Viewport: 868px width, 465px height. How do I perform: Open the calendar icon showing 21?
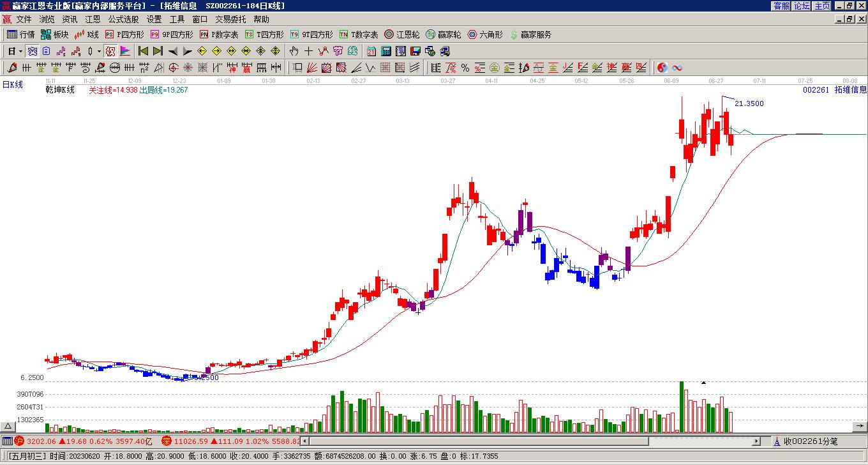pyautogui.click(x=371, y=51)
